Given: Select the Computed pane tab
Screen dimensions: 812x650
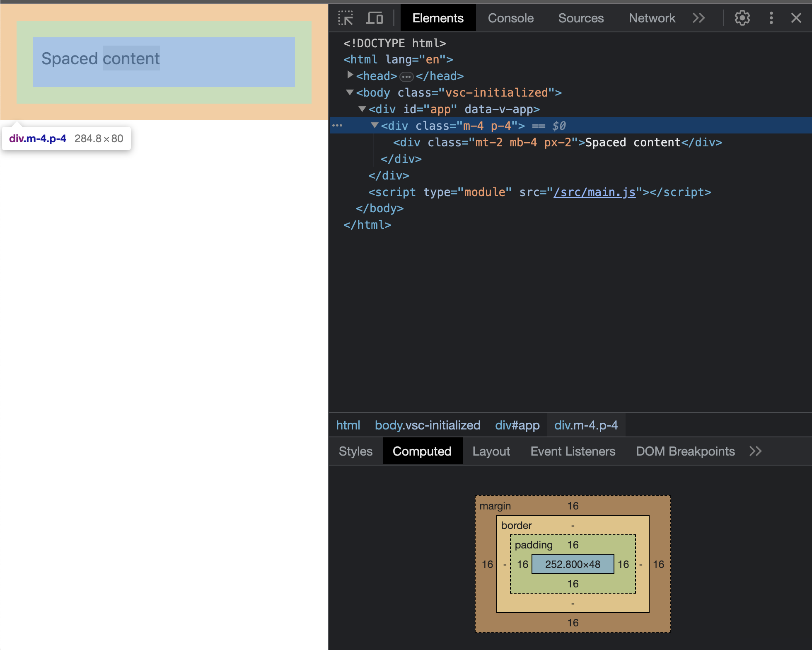Looking at the screenshot, I should pyautogui.click(x=422, y=451).
